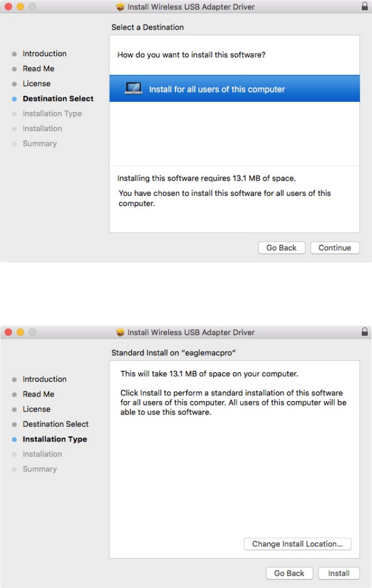Click the lock icon in the top installer window
This screenshot has width=372, height=588.
[x=365, y=6]
